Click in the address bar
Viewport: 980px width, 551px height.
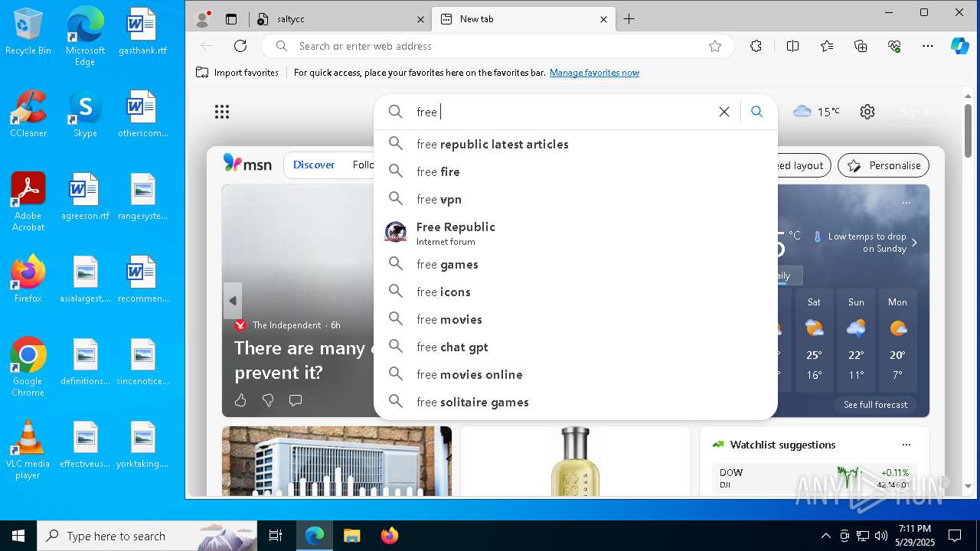coord(498,46)
